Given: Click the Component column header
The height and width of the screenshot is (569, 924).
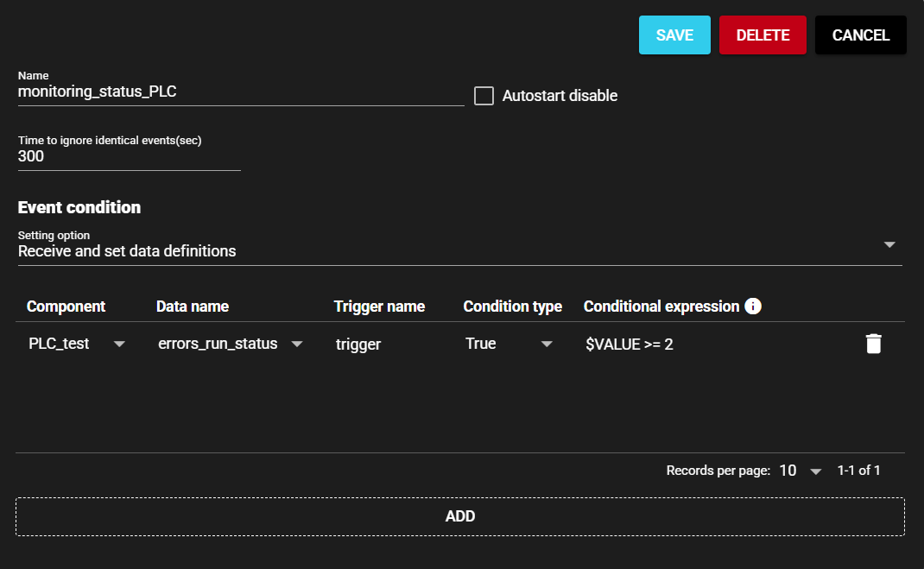Looking at the screenshot, I should coord(66,307).
